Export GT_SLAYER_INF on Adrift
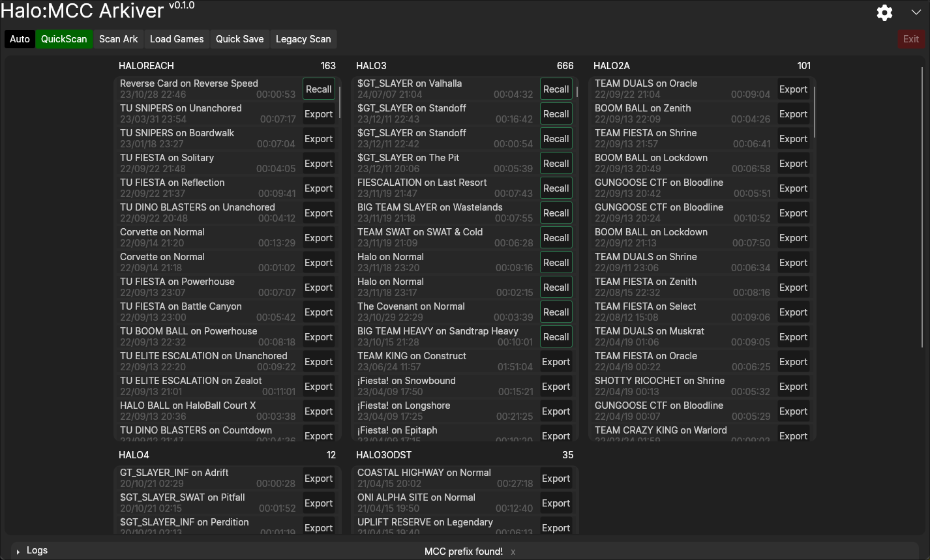Image resolution: width=930 pixels, height=560 pixels. pos(319,479)
